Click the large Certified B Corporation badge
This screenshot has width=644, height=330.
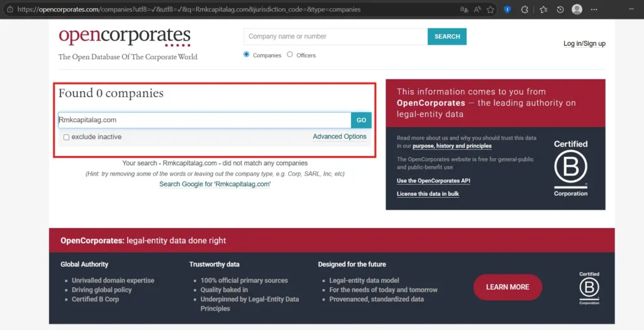tap(570, 168)
